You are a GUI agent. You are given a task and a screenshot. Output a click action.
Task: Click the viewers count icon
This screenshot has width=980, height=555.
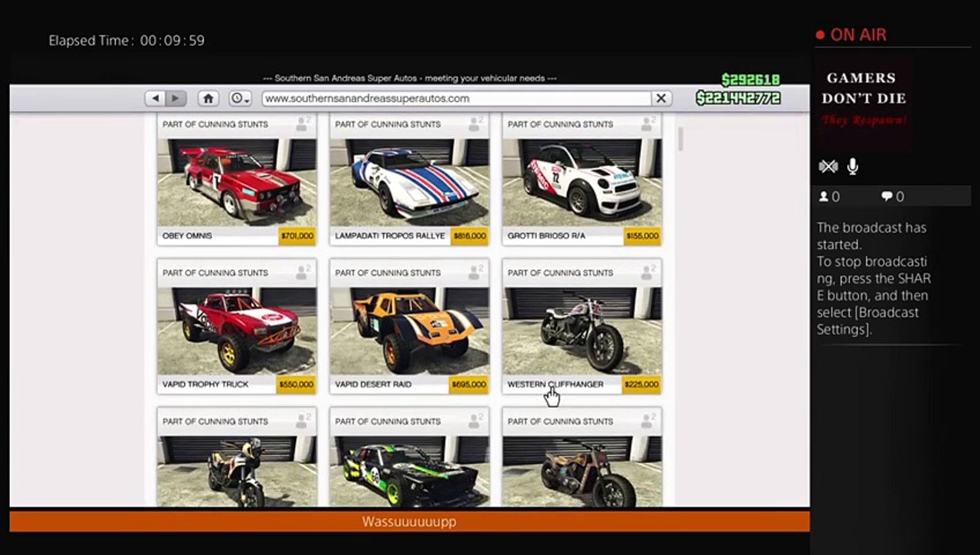click(x=824, y=197)
